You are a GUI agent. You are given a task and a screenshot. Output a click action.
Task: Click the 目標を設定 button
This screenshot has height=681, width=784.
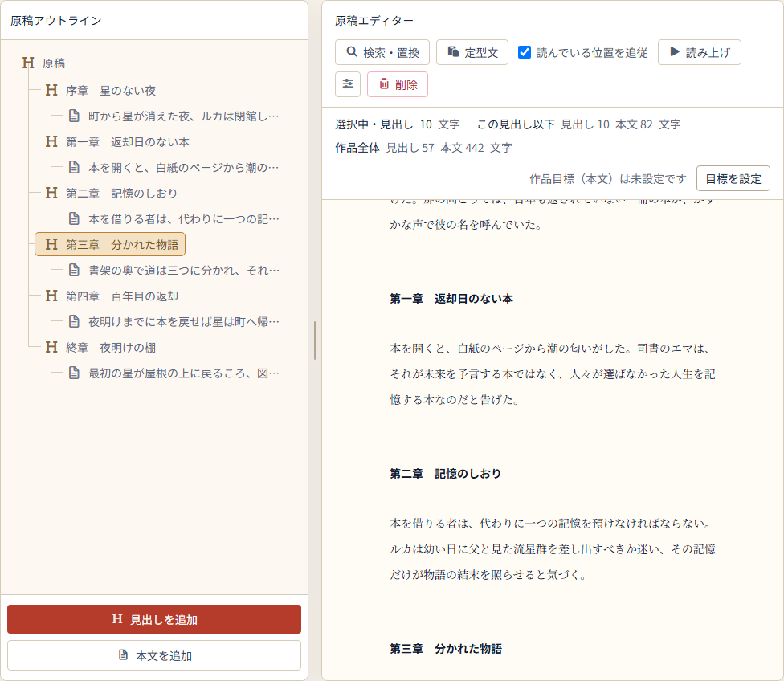pyautogui.click(x=733, y=178)
